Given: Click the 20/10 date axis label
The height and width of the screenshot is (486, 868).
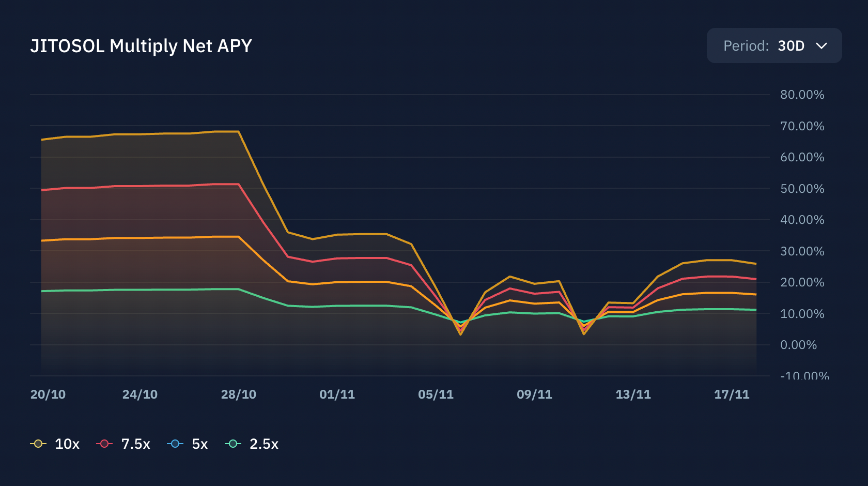Looking at the screenshot, I should pyautogui.click(x=48, y=394).
